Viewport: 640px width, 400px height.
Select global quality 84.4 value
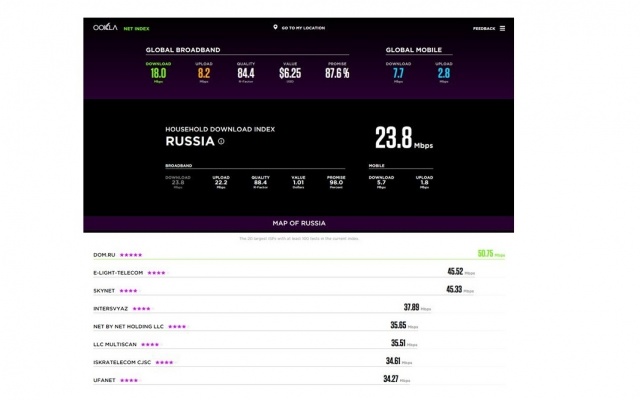pyautogui.click(x=246, y=73)
